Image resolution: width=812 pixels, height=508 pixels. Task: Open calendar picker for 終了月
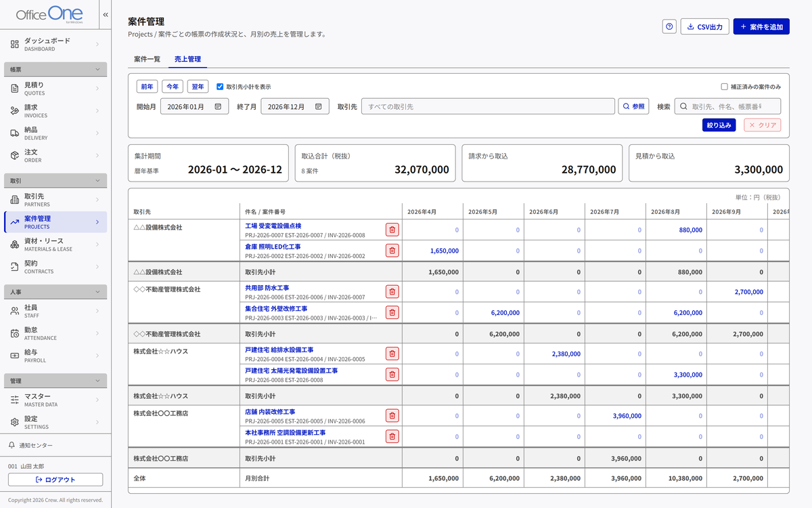point(318,106)
